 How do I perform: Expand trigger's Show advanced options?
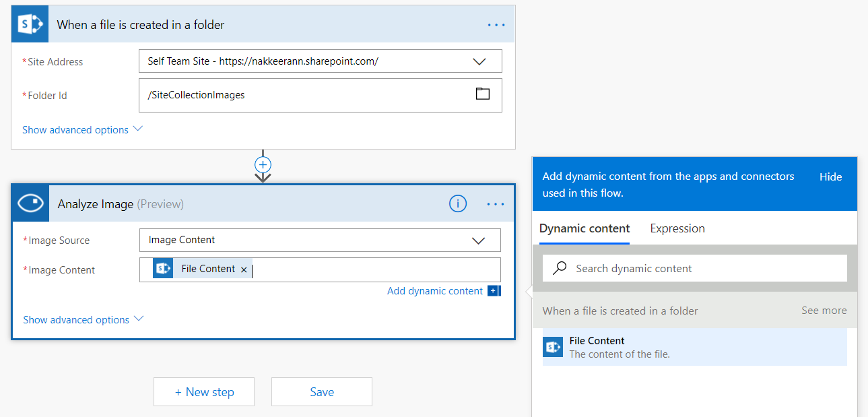82,129
